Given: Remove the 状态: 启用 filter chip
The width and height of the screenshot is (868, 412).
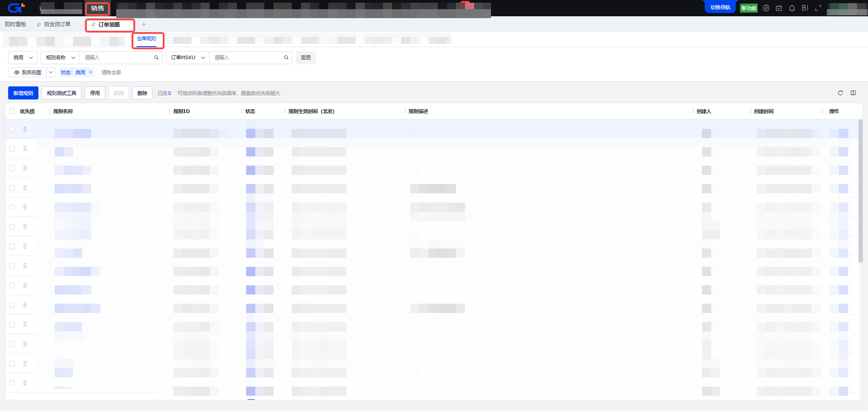Looking at the screenshot, I should tap(90, 72).
